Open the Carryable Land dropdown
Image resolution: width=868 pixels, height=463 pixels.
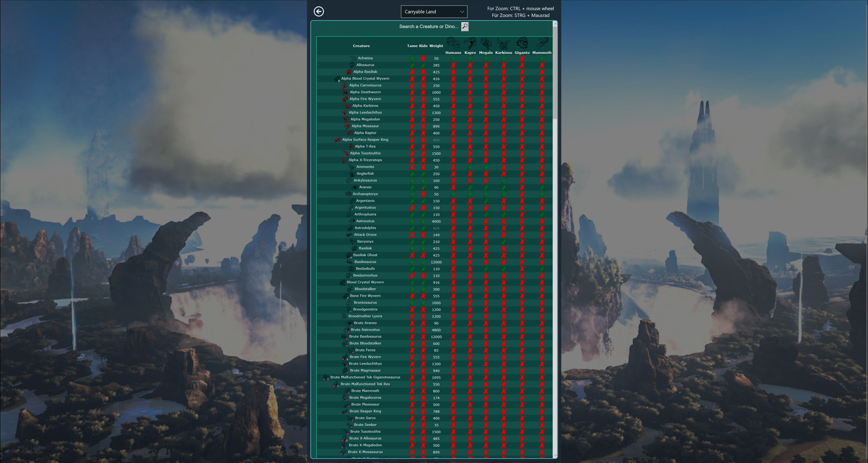coord(434,12)
